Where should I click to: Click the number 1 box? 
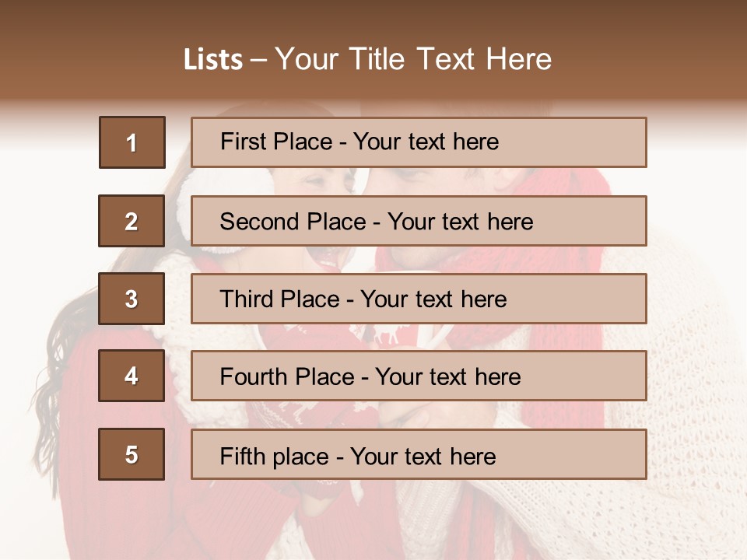tap(132, 142)
